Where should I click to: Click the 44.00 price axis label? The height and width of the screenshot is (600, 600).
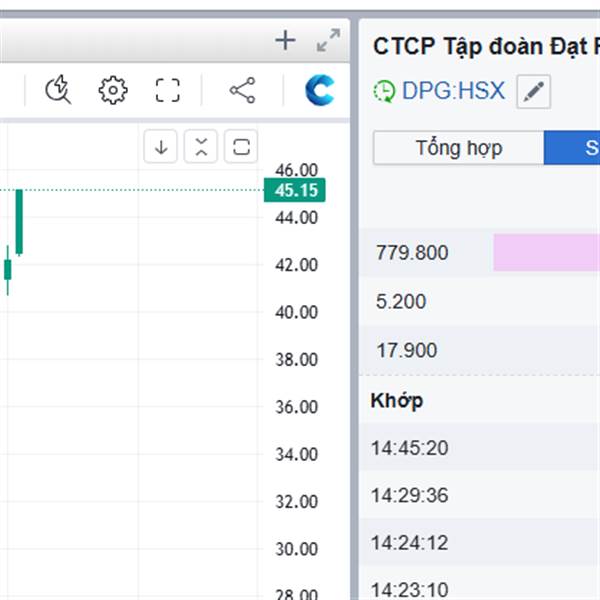(297, 217)
